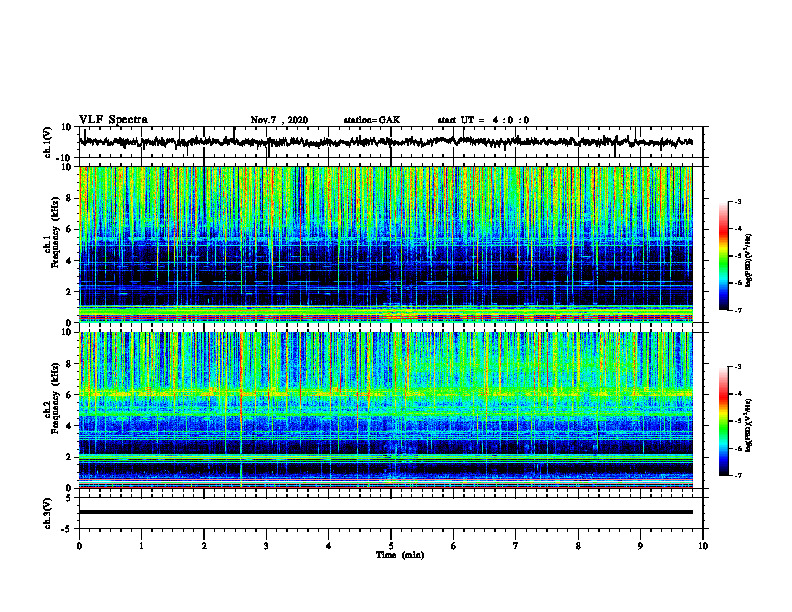This screenshot has width=792, height=612.
Task: Click time axis tick label '9'
Action: tap(640, 546)
